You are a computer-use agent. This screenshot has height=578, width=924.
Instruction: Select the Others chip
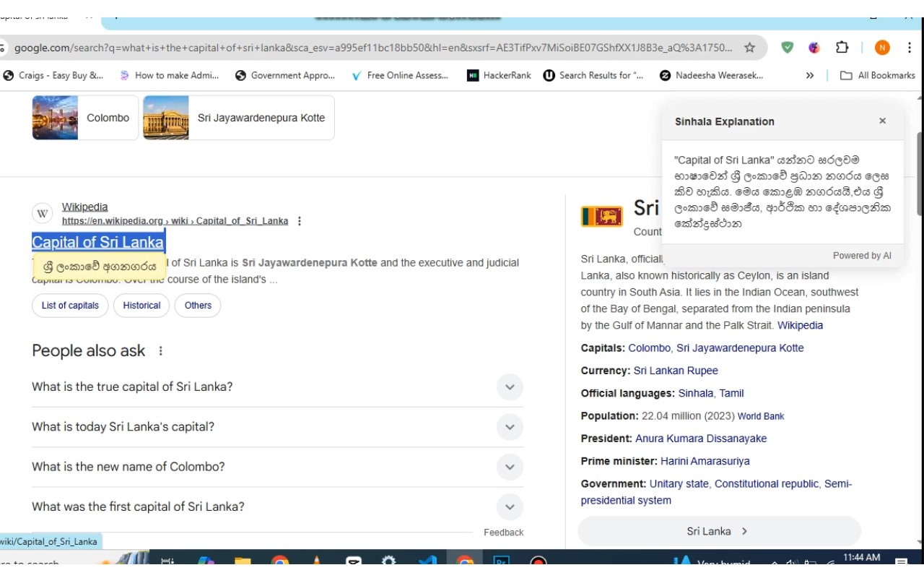(x=198, y=306)
